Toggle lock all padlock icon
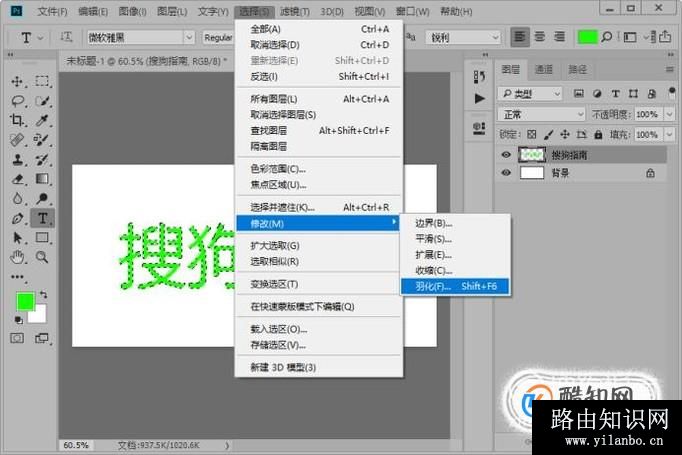 click(598, 134)
